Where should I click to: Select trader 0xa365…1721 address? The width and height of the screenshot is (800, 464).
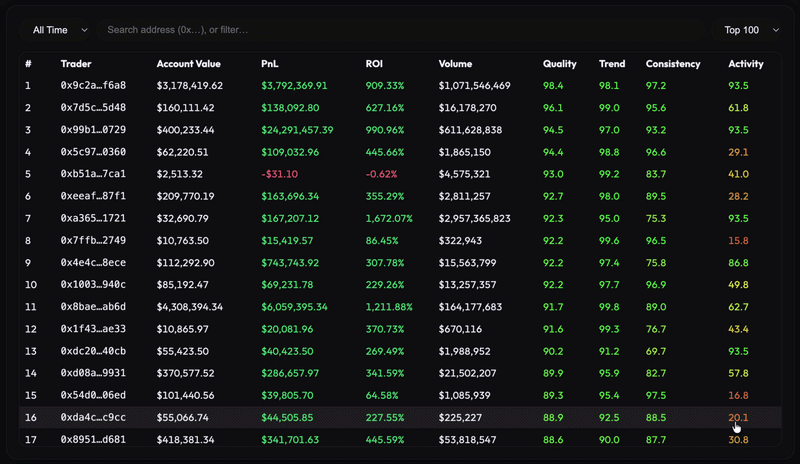pyautogui.click(x=93, y=218)
